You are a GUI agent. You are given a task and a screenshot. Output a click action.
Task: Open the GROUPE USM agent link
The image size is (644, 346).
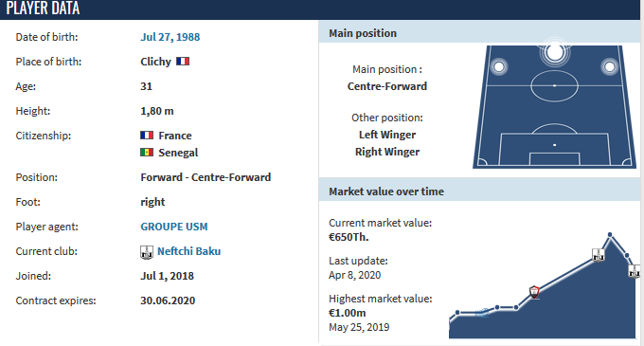[174, 227]
